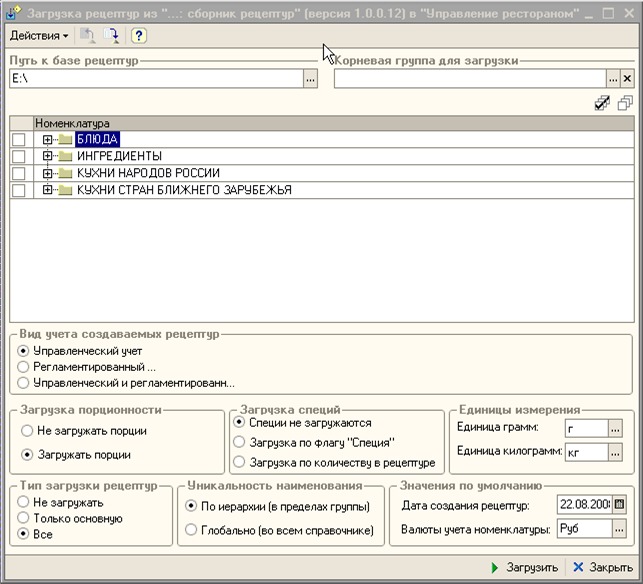
Task: Close window with title bar X
Action: pos(629,14)
